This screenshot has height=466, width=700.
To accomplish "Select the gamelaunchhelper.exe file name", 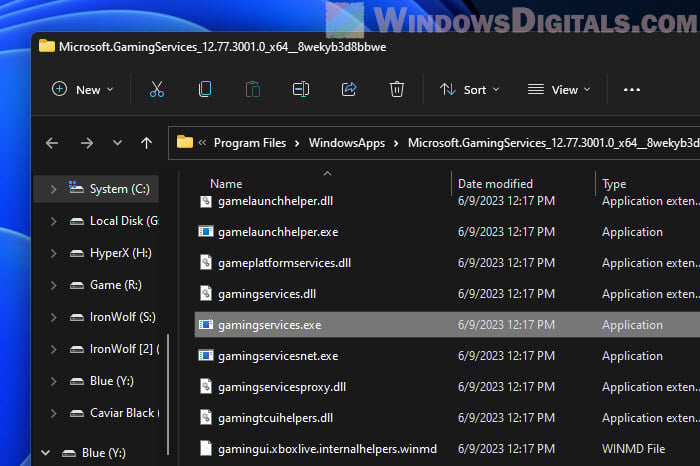I will click(278, 232).
